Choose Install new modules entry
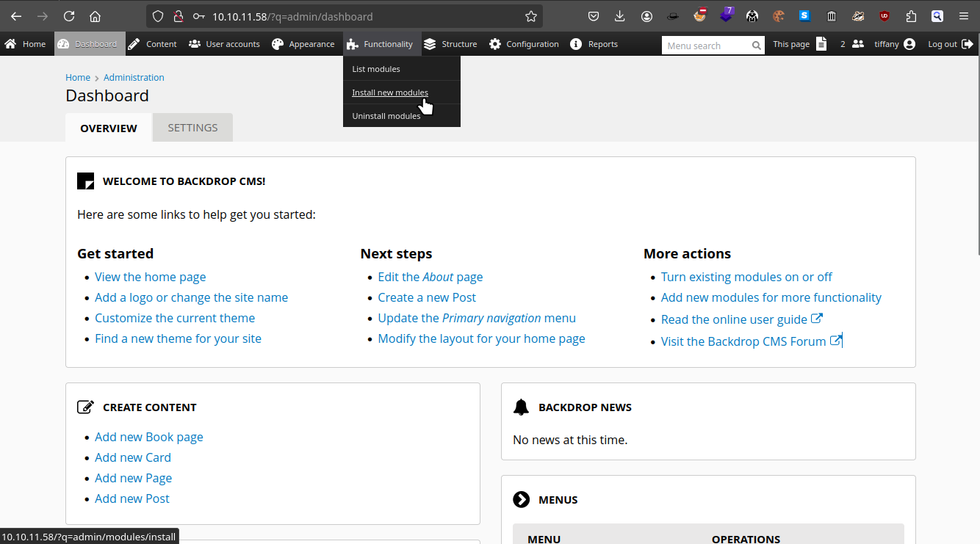This screenshot has width=980, height=544. [402, 93]
